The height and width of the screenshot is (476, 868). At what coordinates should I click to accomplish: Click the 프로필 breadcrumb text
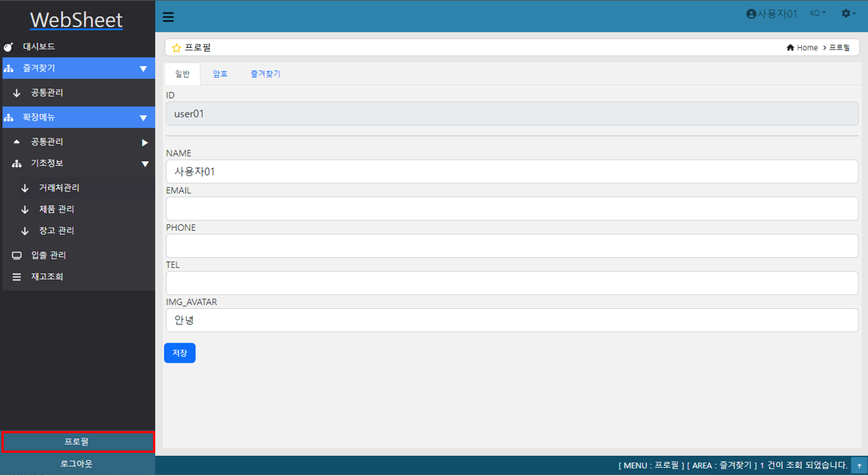click(839, 48)
